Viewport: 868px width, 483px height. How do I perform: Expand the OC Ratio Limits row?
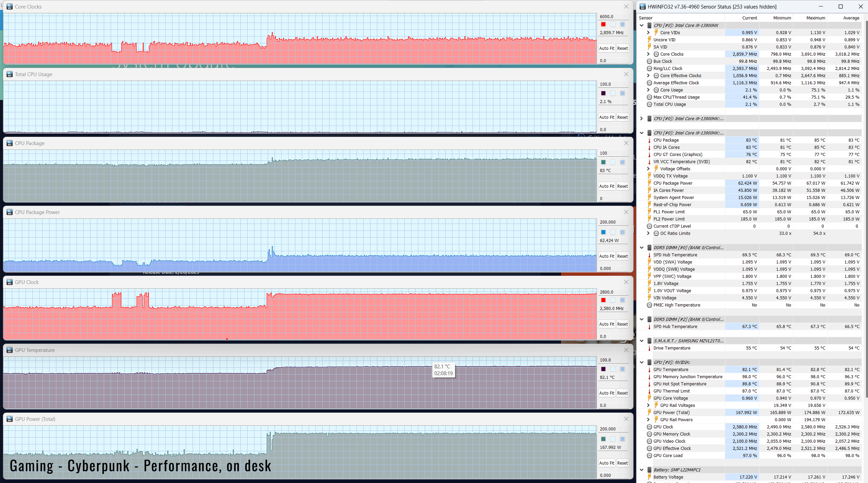point(648,233)
